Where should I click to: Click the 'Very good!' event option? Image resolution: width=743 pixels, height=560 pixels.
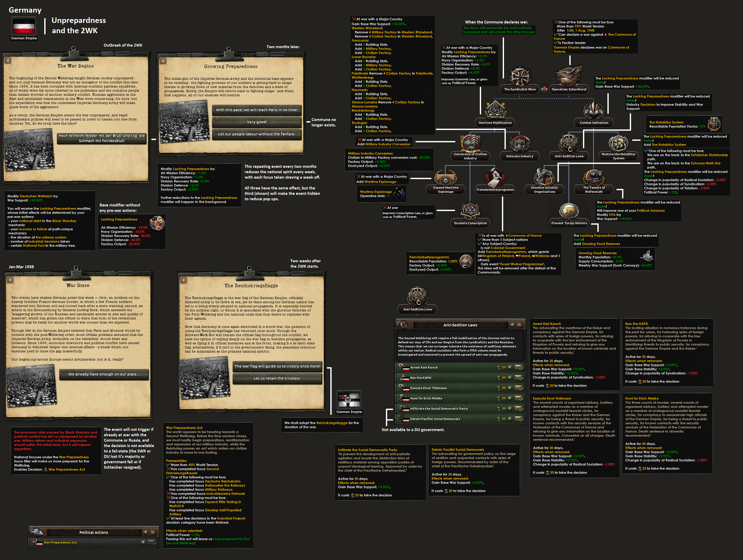[256, 122]
